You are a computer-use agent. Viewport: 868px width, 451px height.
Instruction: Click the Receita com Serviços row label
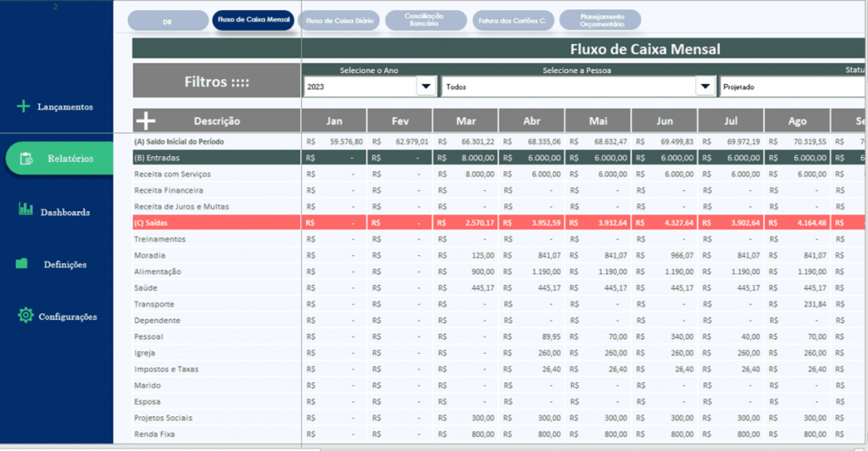pos(172,174)
